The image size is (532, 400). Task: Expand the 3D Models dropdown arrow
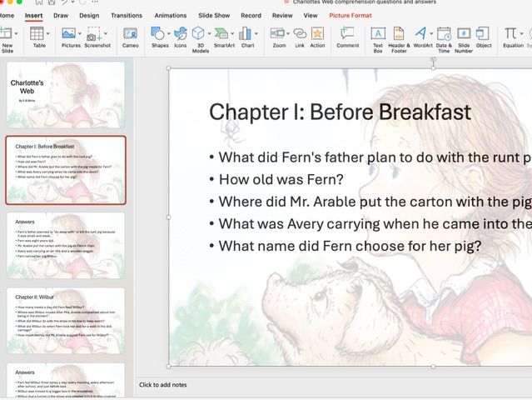[x=209, y=33]
